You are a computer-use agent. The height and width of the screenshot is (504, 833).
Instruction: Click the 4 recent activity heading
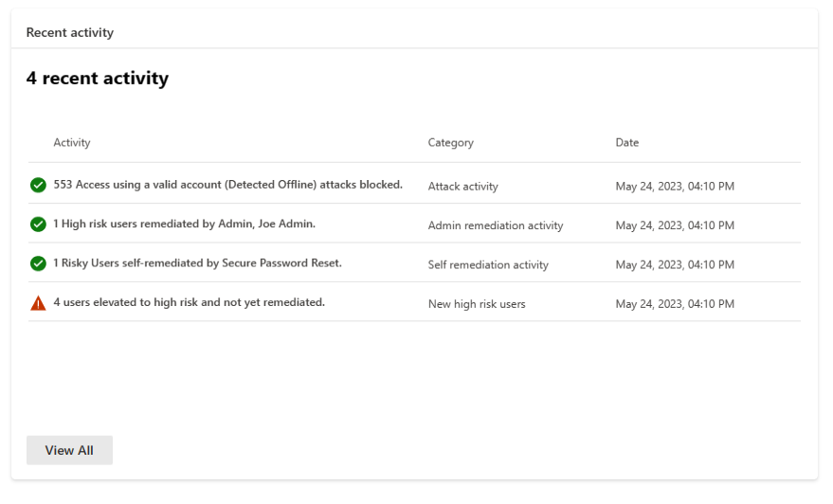coord(98,79)
